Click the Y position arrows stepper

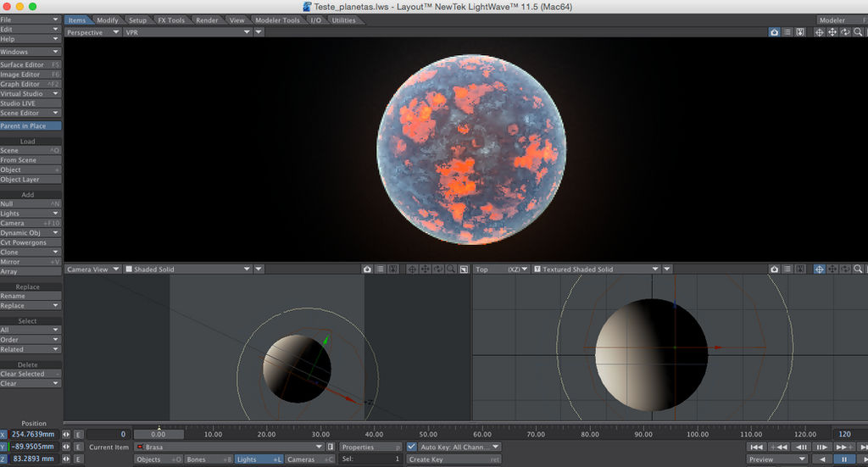(66, 447)
